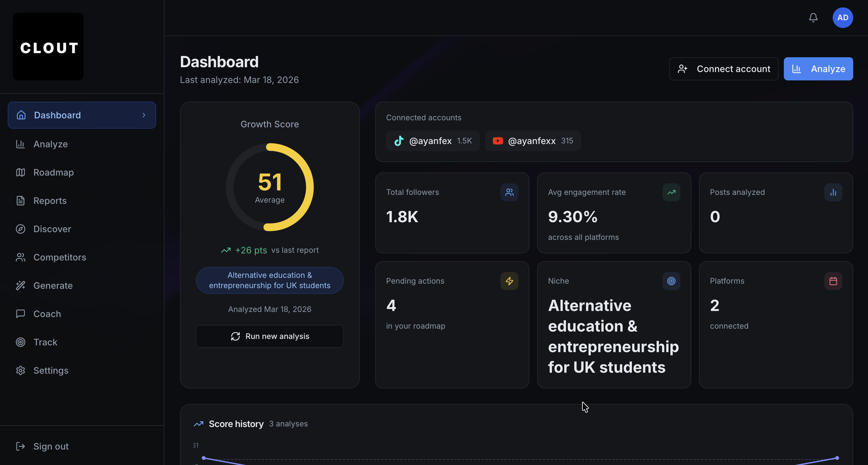Select the @ayanfex TikTok account chip
The image size is (868, 465).
coord(433,141)
